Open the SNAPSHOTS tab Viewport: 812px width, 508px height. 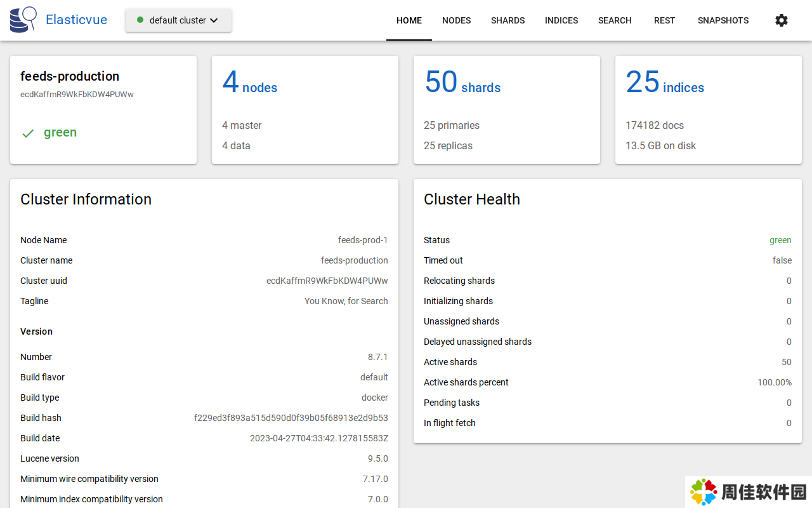[723, 20]
